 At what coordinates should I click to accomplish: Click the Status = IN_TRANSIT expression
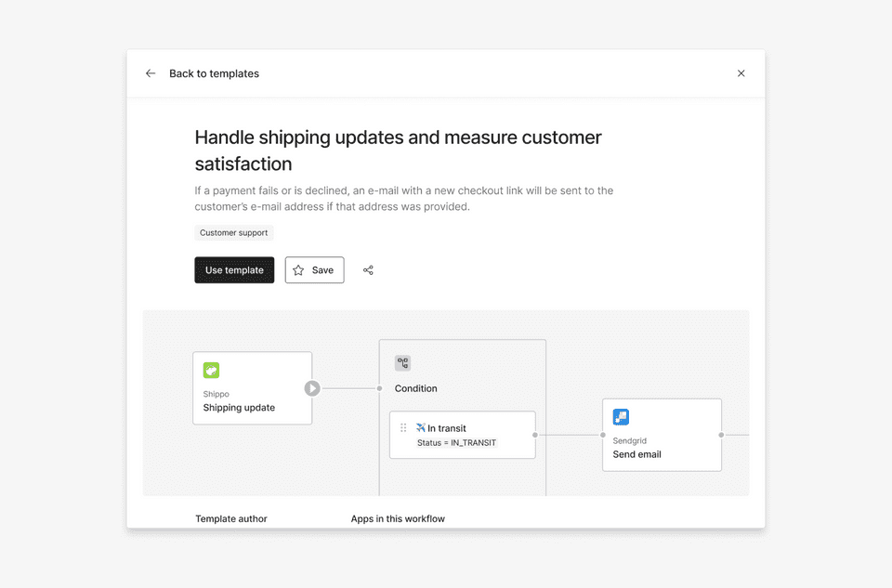[457, 442]
